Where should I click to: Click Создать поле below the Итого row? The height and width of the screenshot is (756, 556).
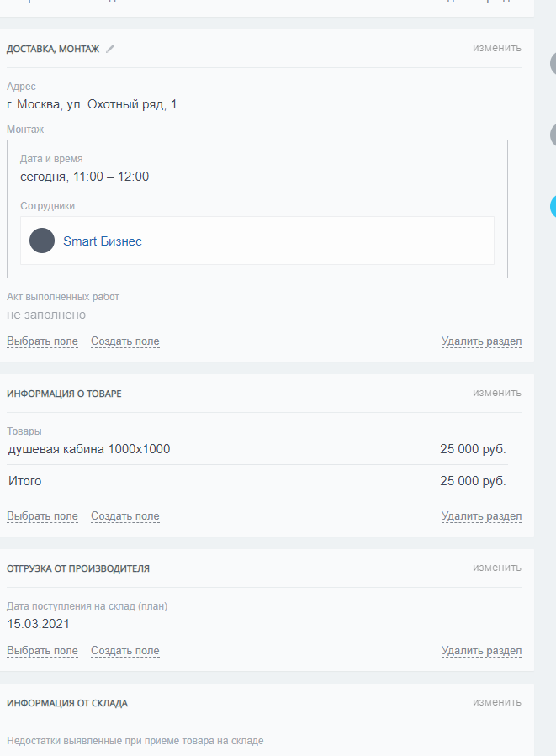click(124, 516)
